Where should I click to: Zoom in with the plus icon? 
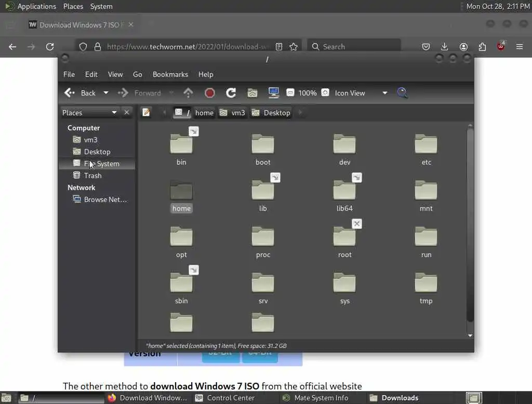coord(325,92)
